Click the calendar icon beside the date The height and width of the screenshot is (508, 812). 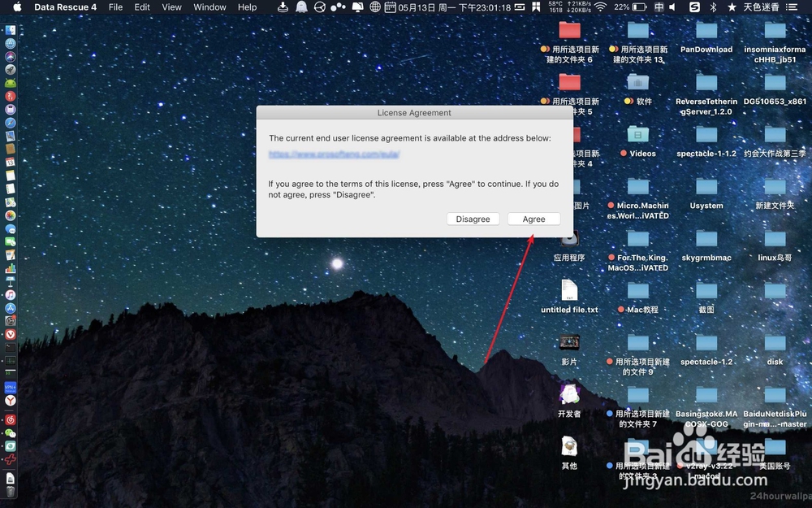click(390, 7)
